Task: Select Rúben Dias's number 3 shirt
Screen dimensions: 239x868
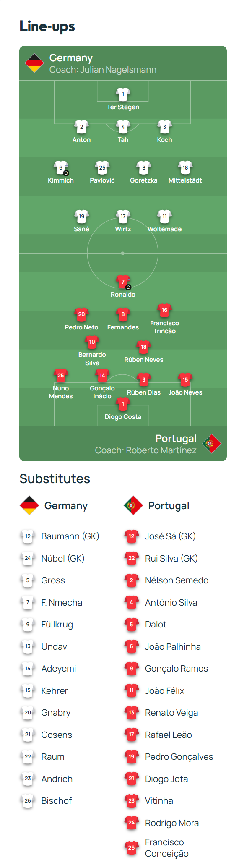Action: click(x=144, y=380)
